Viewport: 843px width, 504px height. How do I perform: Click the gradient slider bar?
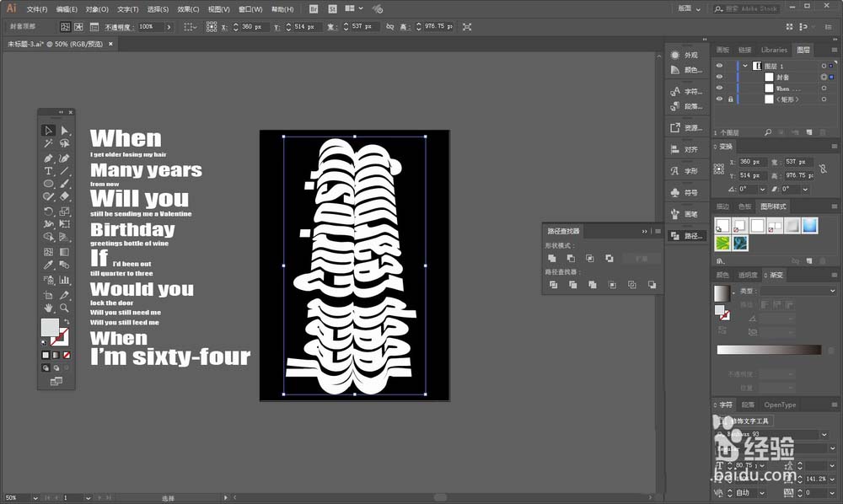[x=769, y=350]
